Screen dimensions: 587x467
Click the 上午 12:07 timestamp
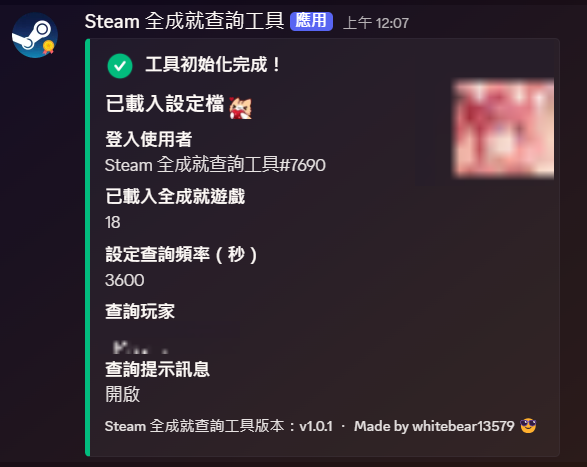click(x=375, y=23)
